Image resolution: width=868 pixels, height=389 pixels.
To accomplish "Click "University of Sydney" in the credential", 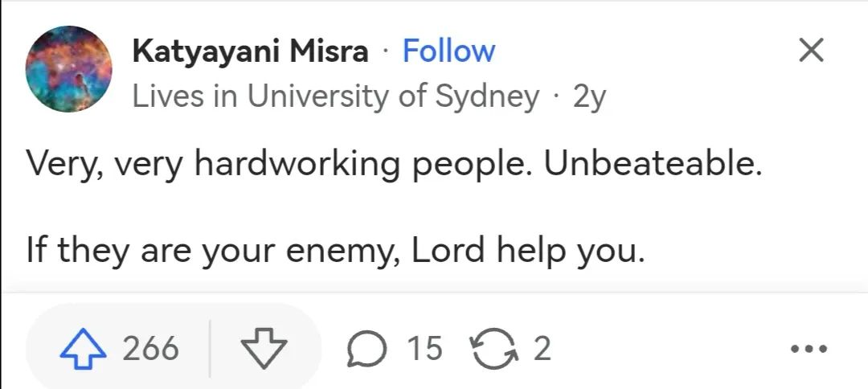I will click(394, 97).
